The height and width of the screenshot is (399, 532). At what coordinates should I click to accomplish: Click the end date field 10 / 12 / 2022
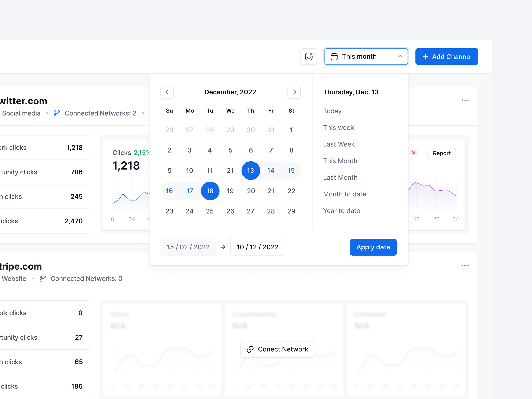pyautogui.click(x=257, y=247)
